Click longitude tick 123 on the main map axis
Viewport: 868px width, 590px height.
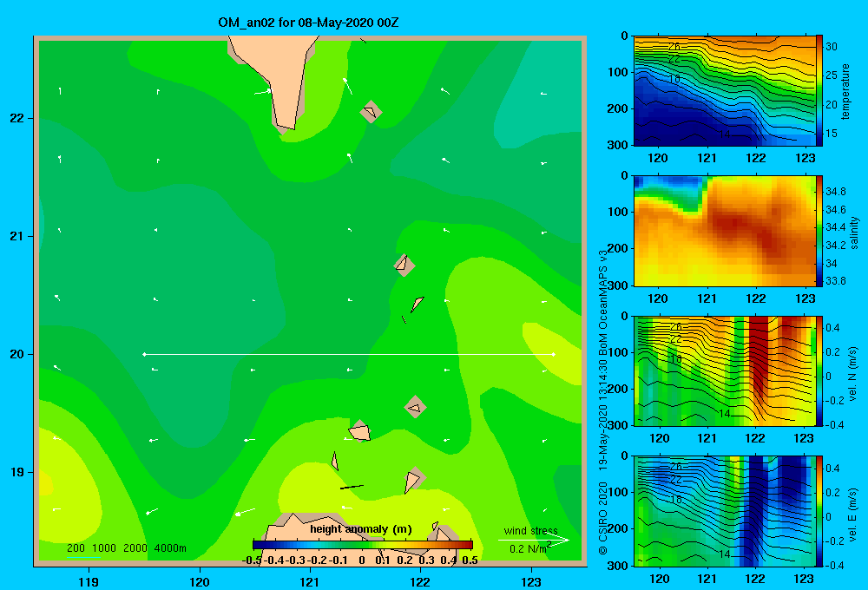(531, 581)
